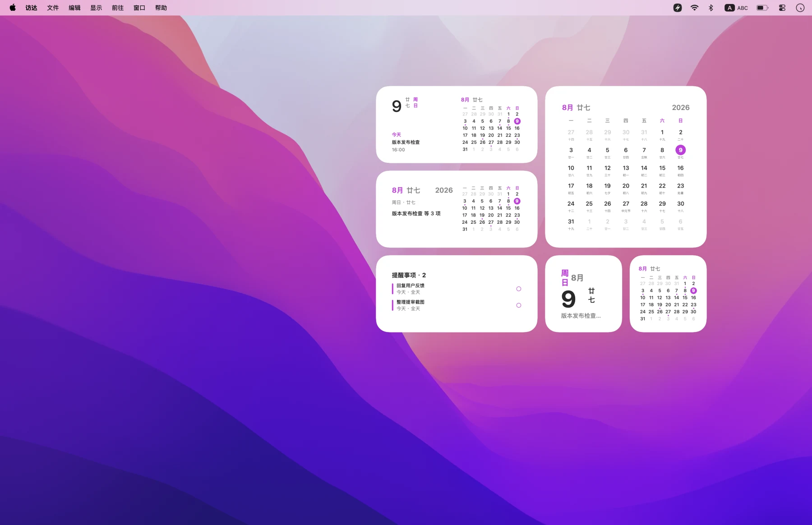
Task: Open the 窗口 menu
Action: [139, 8]
